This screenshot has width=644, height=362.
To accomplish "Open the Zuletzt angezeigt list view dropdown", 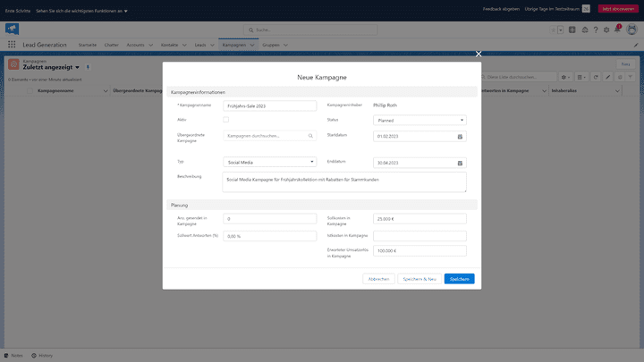I will point(78,67).
